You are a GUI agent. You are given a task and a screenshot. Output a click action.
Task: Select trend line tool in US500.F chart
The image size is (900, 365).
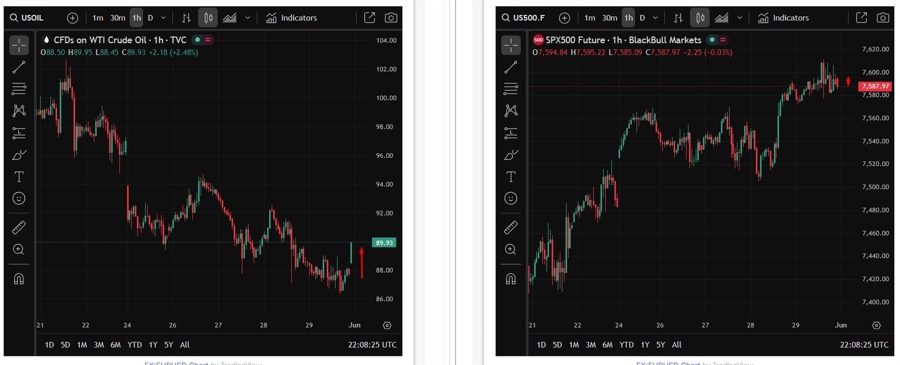(x=511, y=67)
